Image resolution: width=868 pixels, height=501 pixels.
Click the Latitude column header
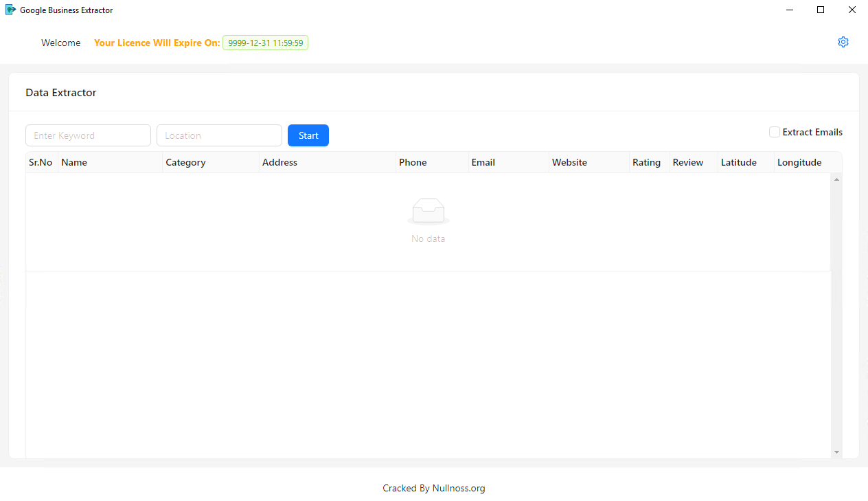[x=746, y=162]
